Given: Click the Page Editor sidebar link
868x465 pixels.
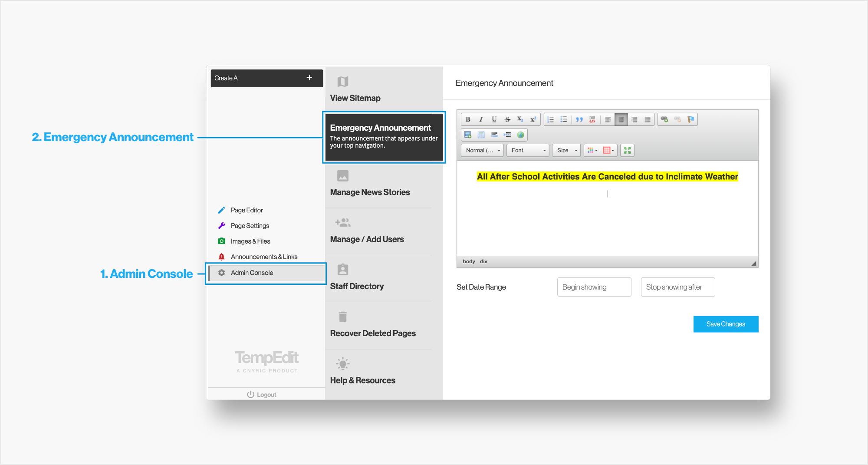Looking at the screenshot, I should pyautogui.click(x=247, y=210).
